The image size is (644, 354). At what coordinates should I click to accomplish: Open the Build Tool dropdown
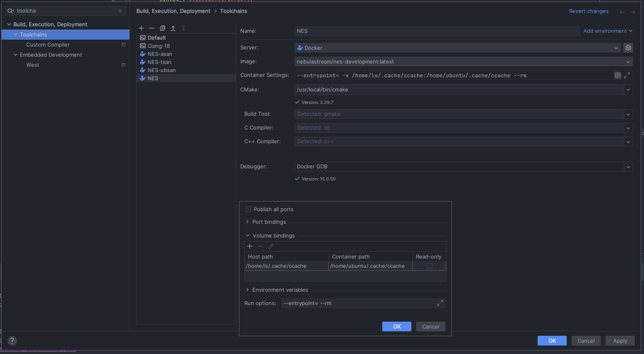pyautogui.click(x=628, y=114)
